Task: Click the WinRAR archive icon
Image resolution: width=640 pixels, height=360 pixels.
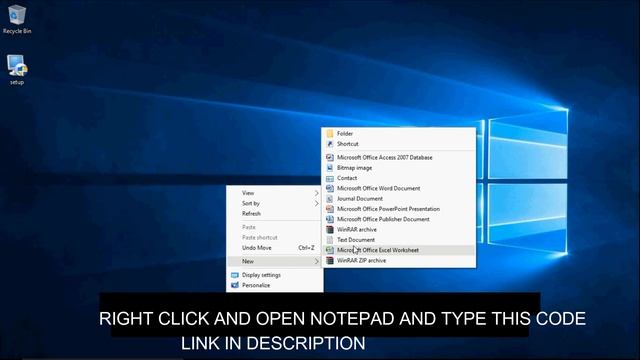Action: tap(330, 229)
